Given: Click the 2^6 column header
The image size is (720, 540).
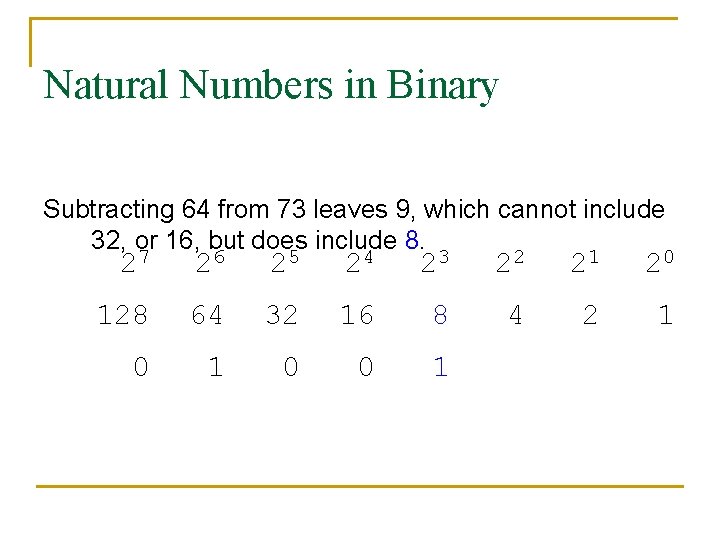Looking at the screenshot, I should [x=208, y=264].
